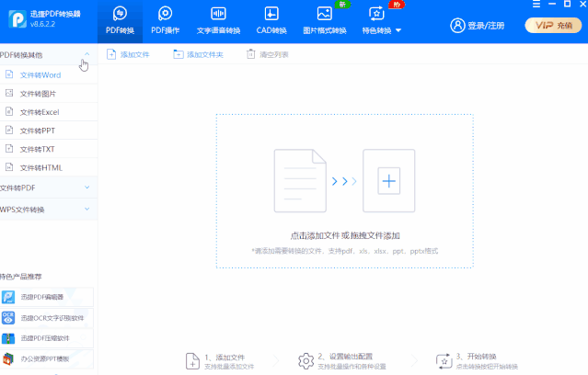Open 办公资源PPT模板 recommended product
The width and height of the screenshot is (588, 375).
47,358
